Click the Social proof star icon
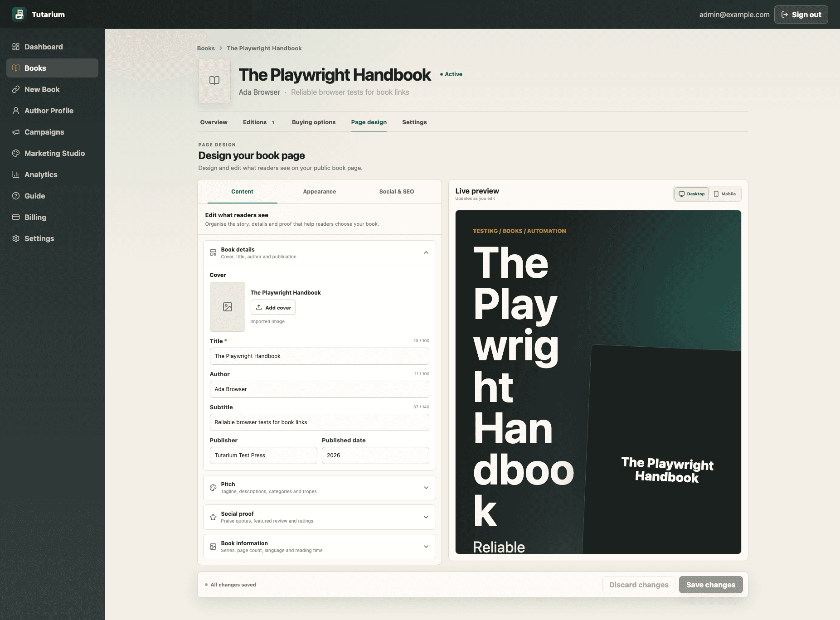The height and width of the screenshot is (620, 840). pyautogui.click(x=213, y=517)
